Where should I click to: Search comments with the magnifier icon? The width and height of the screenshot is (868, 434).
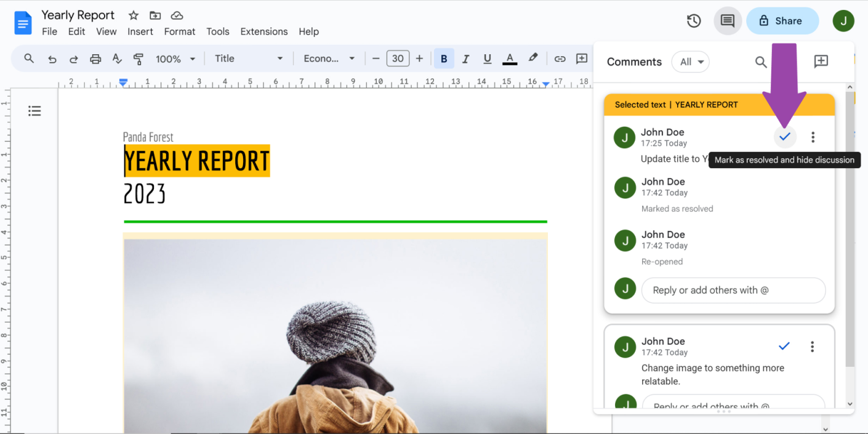coord(761,62)
